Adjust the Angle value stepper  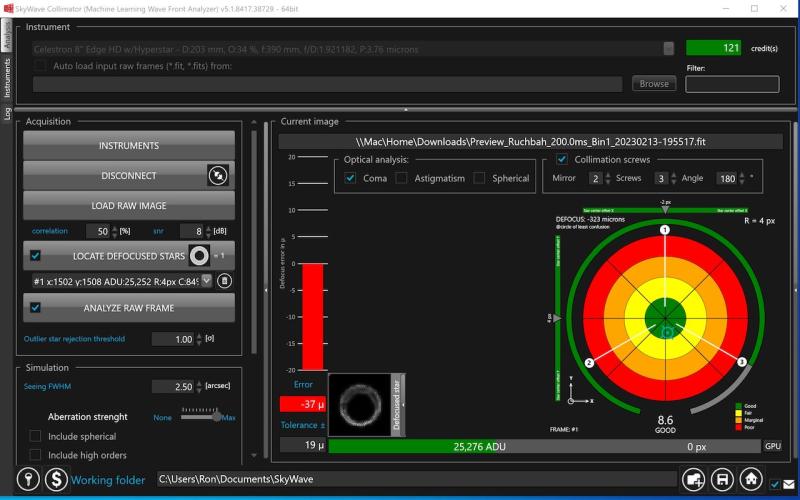(742, 178)
